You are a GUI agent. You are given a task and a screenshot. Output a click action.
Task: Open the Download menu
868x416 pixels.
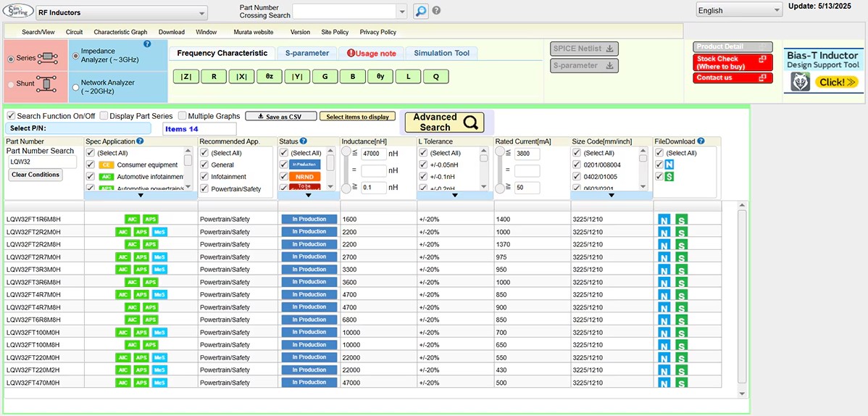point(172,33)
